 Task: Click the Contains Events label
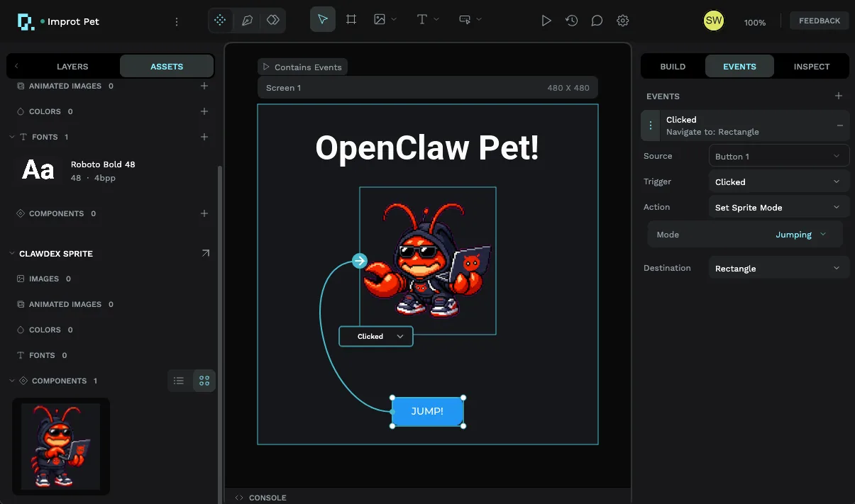308,67
